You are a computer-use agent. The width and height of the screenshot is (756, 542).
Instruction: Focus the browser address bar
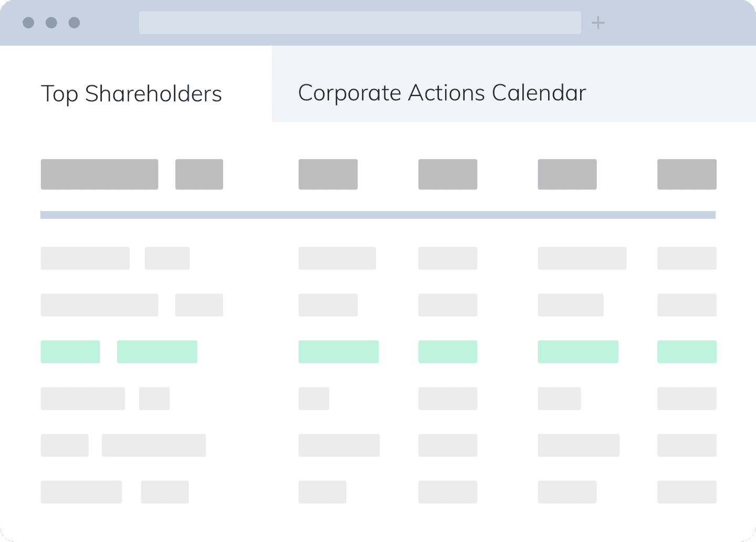[360, 23]
